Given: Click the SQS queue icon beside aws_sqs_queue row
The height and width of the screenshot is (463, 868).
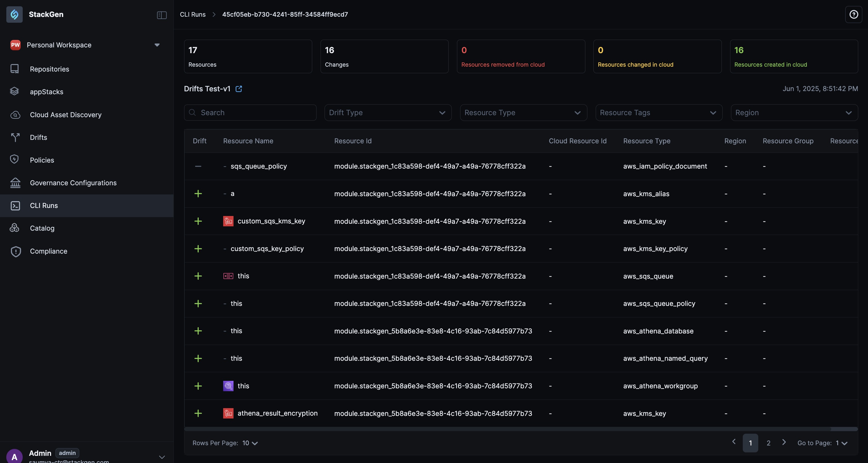Looking at the screenshot, I should click(x=228, y=276).
